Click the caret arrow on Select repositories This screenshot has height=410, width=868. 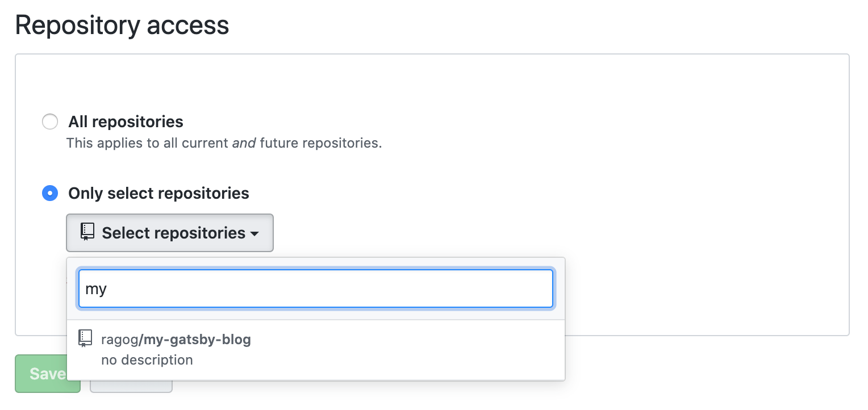point(254,233)
